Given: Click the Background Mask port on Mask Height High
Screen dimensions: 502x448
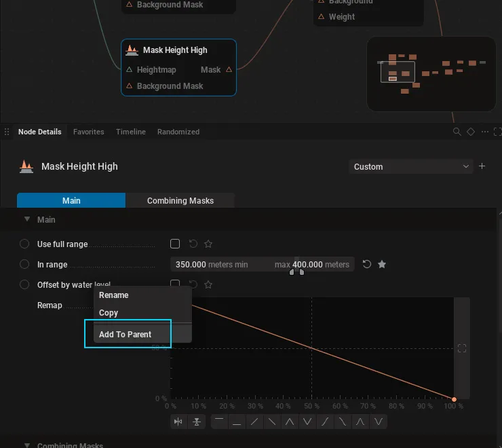Looking at the screenshot, I should tap(130, 86).
